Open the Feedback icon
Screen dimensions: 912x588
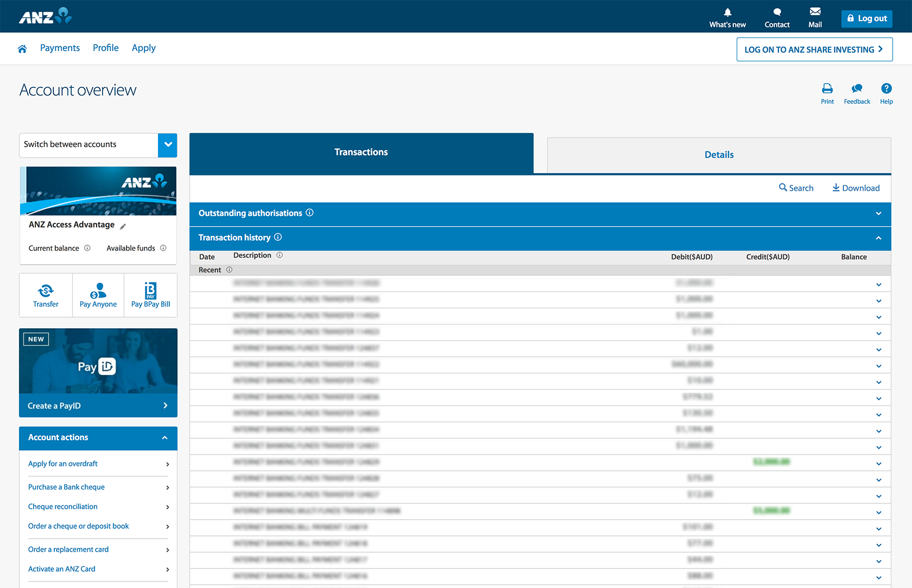coord(857,88)
